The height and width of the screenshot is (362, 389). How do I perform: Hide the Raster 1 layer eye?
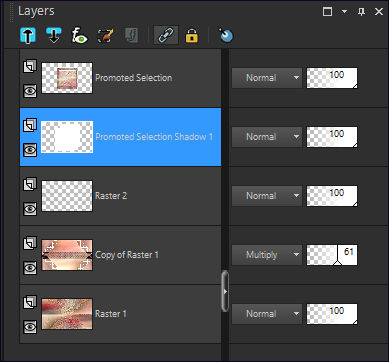30,326
